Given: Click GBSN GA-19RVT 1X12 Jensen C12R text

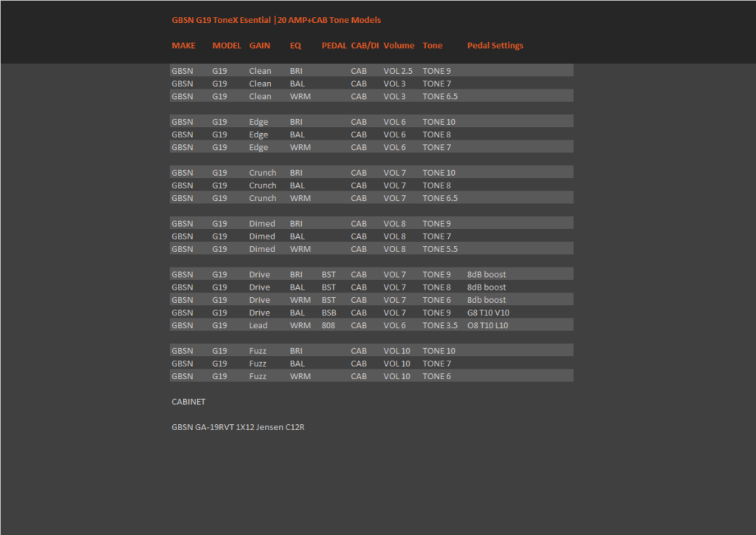Looking at the screenshot, I should click(x=238, y=427).
